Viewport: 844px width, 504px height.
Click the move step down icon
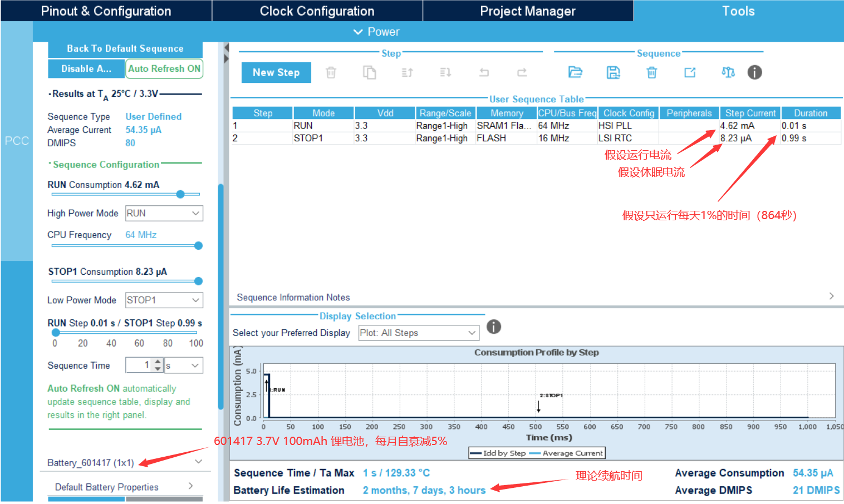pos(445,72)
